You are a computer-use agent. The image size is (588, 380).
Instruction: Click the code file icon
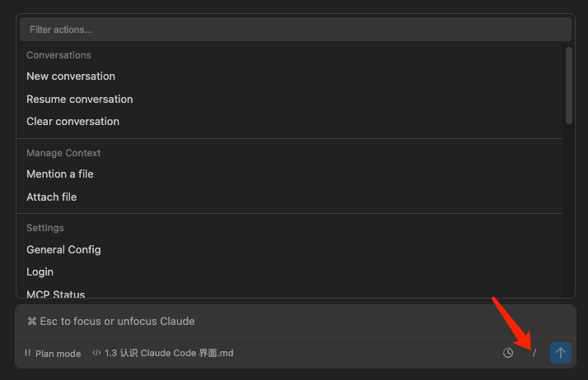coord(97,353)
